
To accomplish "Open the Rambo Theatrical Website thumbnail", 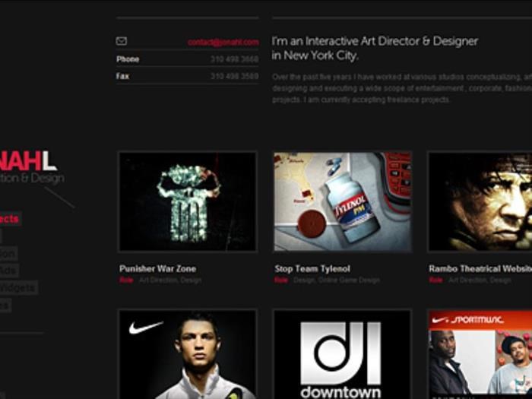I will (480, 201).
